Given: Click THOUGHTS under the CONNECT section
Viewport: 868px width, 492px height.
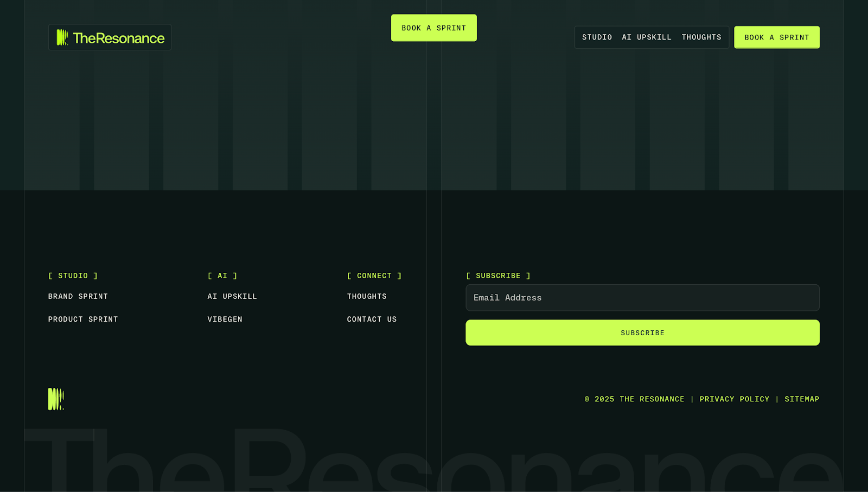Looking at the screenshot, I should tap(367, 296).
